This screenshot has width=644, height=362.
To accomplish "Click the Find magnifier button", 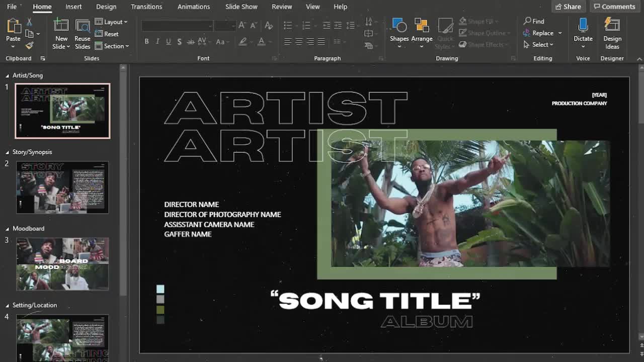I will point(534,21).
